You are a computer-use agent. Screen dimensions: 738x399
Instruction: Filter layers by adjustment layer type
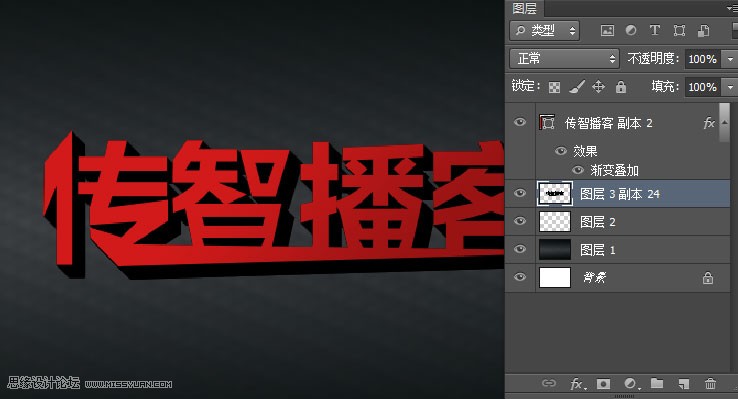click(631, 31)
